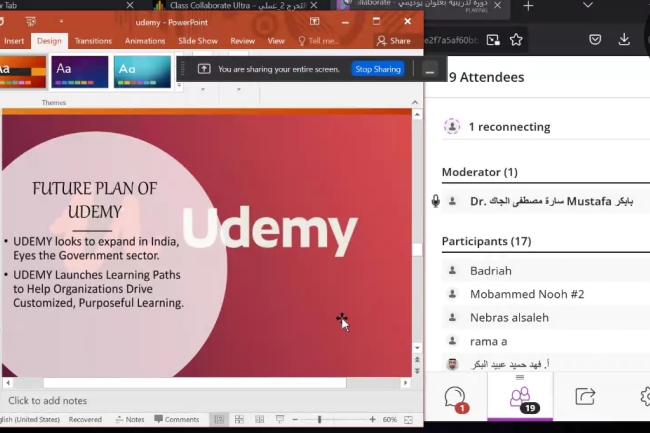Switch to Reading view icon
Viewport: 650px width, 433px height.
(260, 420)
